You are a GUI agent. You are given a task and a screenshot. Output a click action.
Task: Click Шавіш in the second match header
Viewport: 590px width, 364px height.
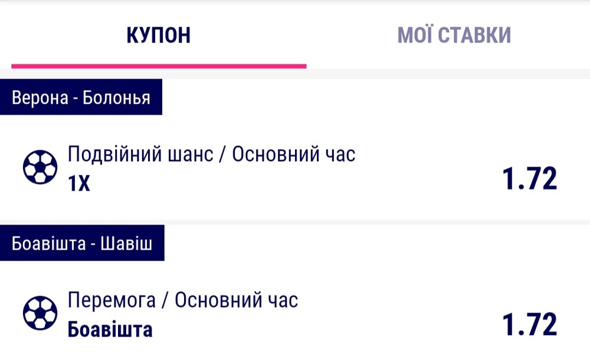[x=126, y=244]
